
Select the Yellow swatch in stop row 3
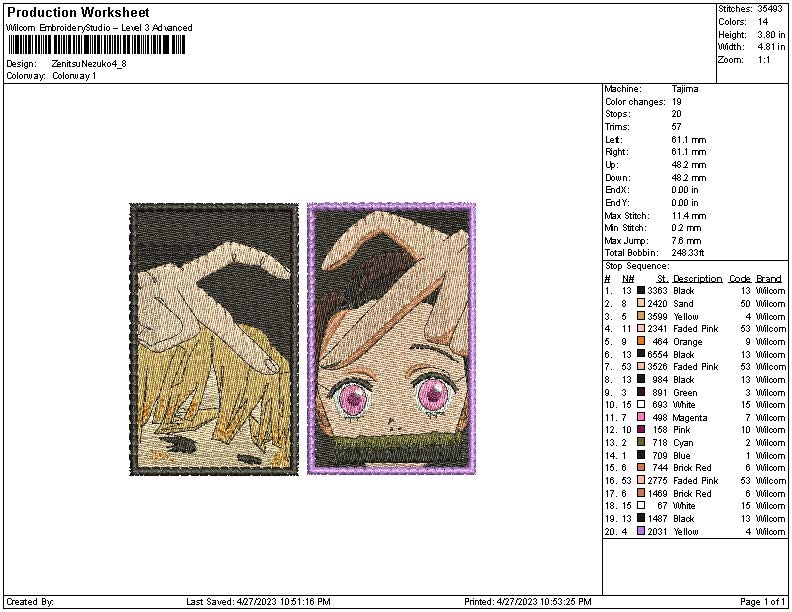pyautogui.click(x=641, y=316)
